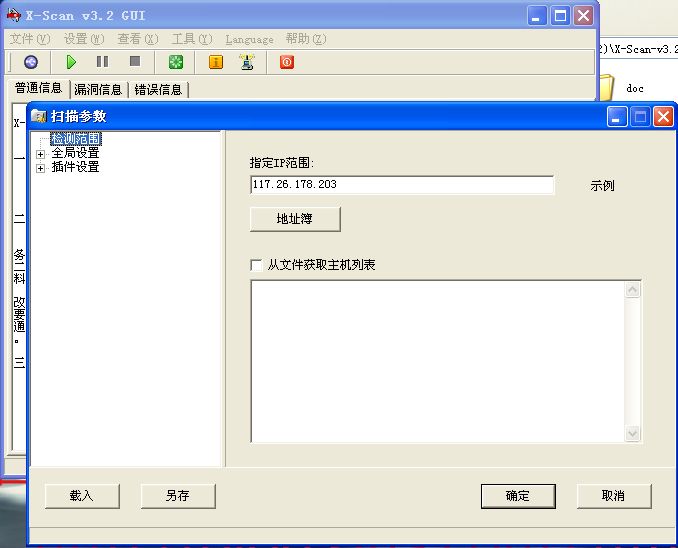Click host list scrollbar up arrow
This screenshot has width=678, height=548.
click(x=633, y=289)
